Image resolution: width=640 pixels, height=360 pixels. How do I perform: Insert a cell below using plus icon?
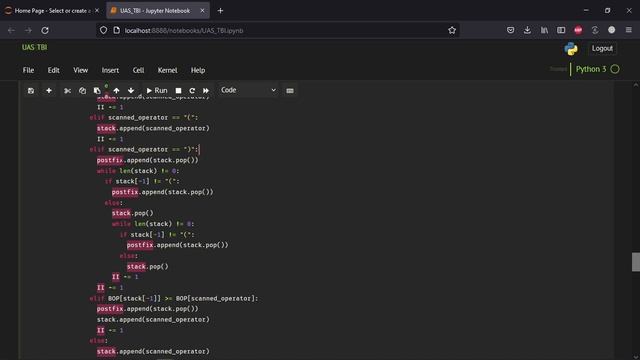point(49,91)
